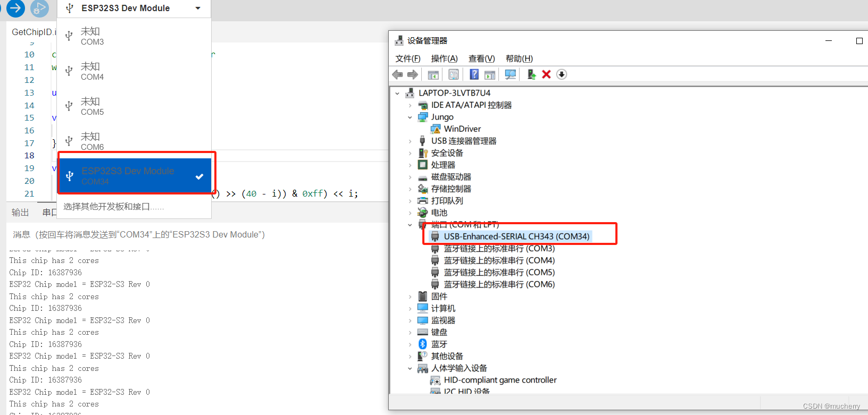Expand 处理器 node chevron

coord(410,165)
